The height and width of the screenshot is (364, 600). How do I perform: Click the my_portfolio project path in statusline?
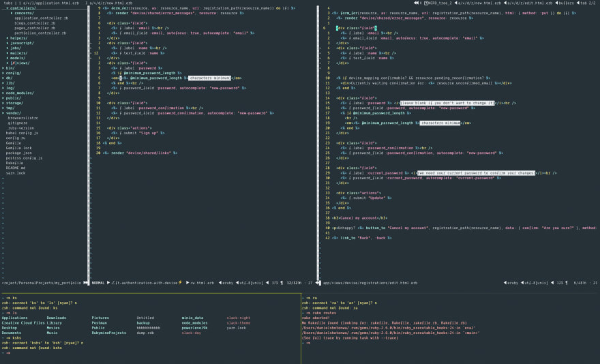pyautogui.click(x=42, y=284)
